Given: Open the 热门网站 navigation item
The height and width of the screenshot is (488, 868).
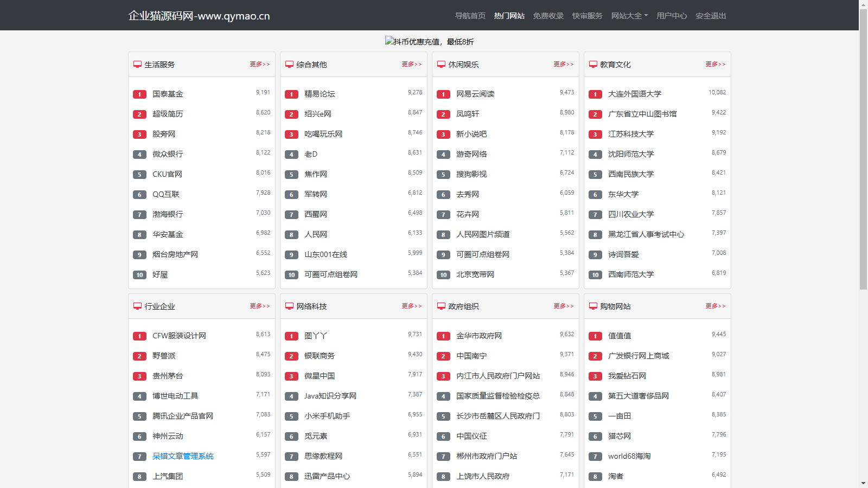Looking at the screenshot, I should click(509, 16).
